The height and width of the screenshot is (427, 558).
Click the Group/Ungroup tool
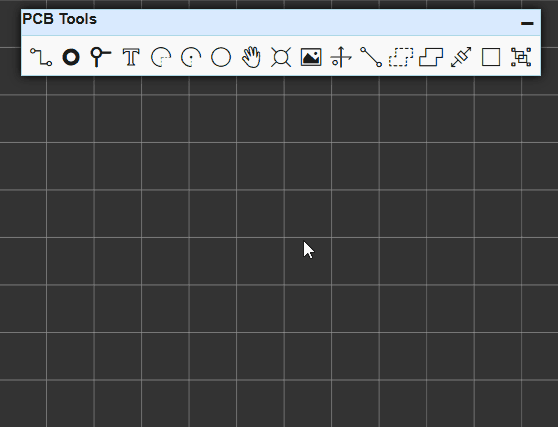(521, 57)
